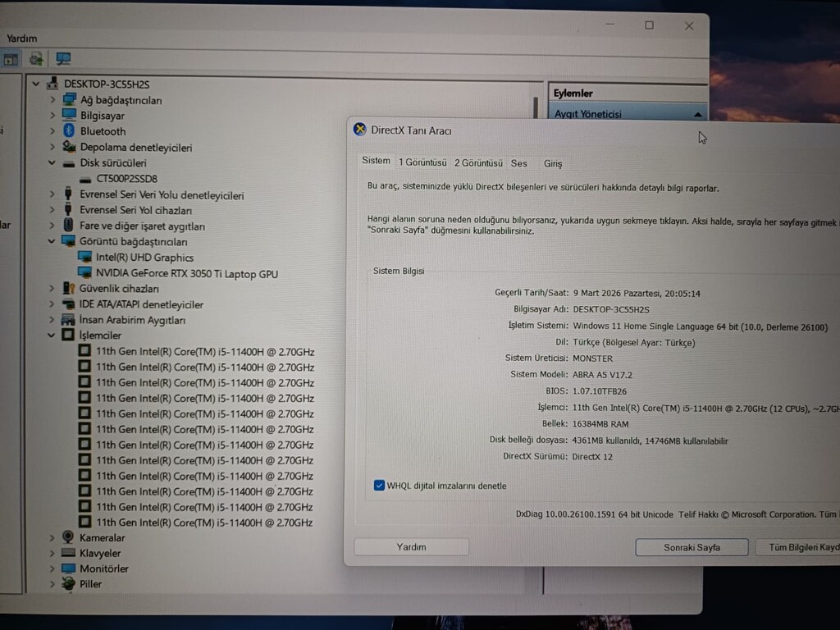
Task: Click the update device driver toolbar icon
Action: tap(36, 59)
